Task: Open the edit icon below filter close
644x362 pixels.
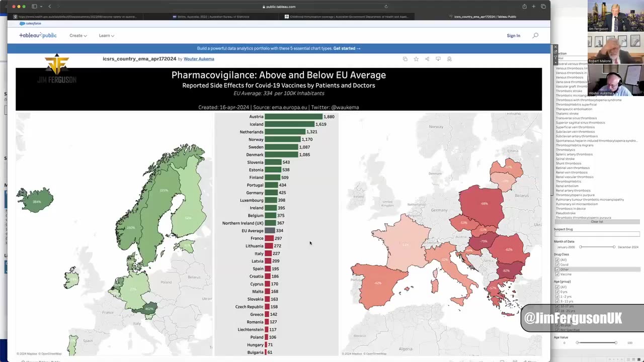Action: click(555, 52)
